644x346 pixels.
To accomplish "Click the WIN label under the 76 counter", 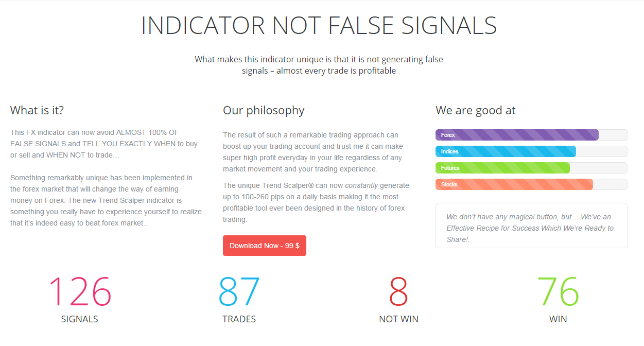I will (558, 319).
